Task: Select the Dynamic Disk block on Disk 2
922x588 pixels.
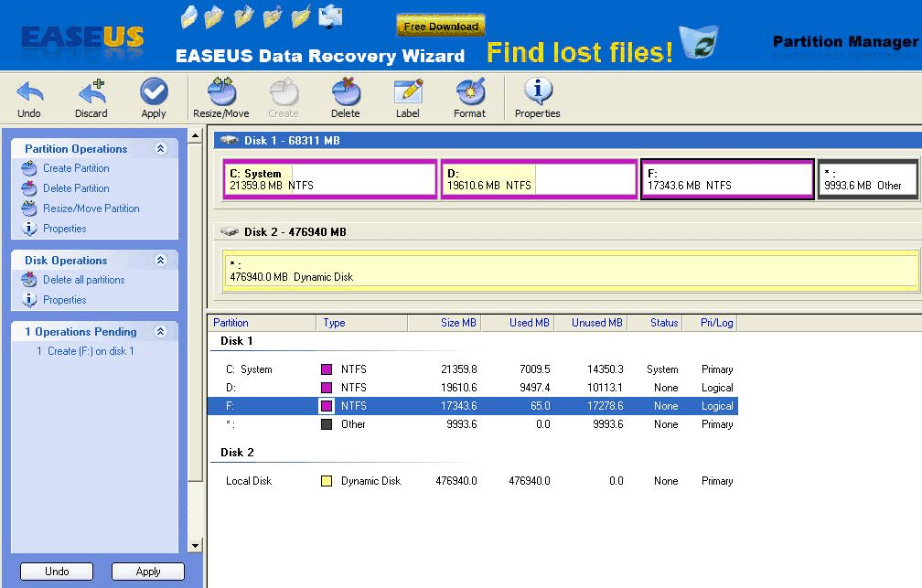Action: coord(571,271)
